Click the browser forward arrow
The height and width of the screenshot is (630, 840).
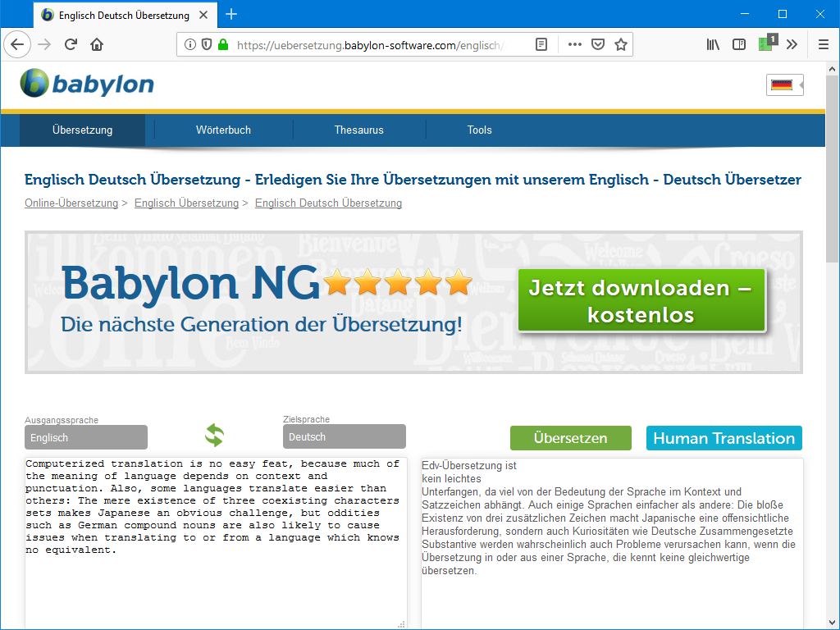(x=44, y=44)
